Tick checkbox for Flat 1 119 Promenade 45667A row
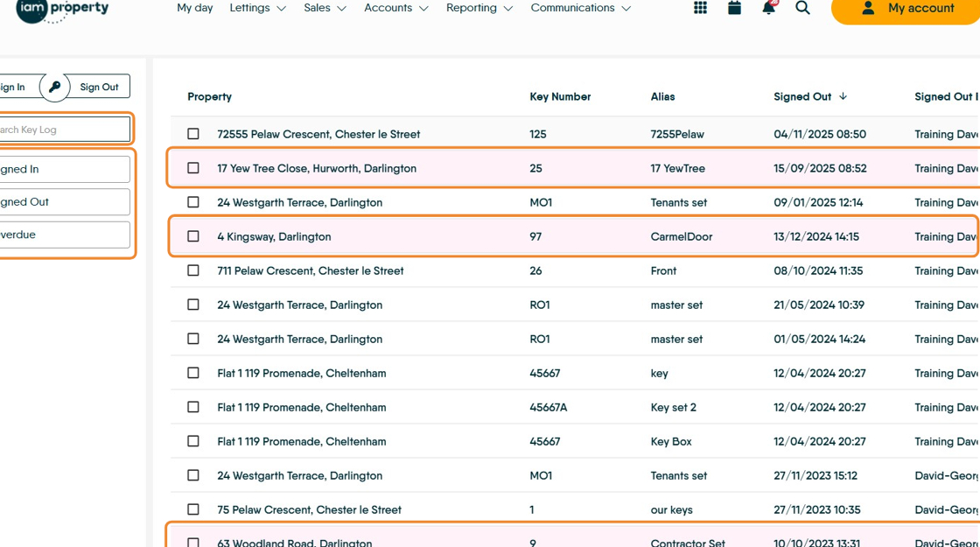This screenshot has height=547, width=980. tap(193, 407)
